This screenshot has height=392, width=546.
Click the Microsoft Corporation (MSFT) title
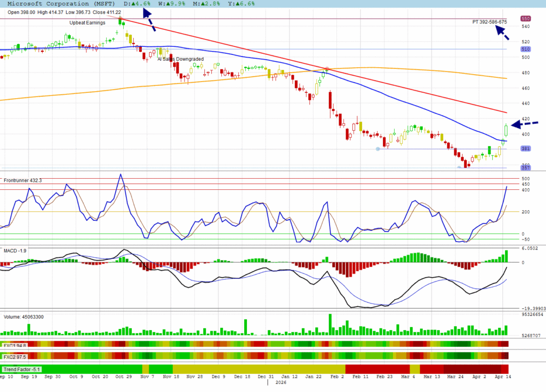pyautogui.click(x=61, y=3)
